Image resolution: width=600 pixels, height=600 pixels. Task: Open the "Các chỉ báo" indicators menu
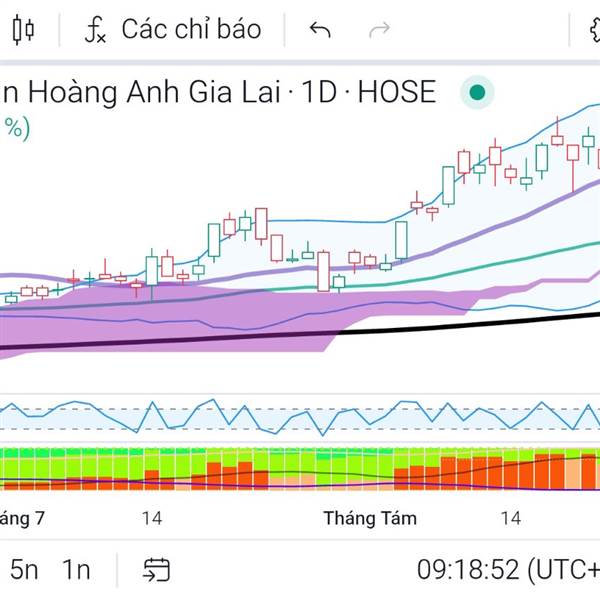(173, 29)
